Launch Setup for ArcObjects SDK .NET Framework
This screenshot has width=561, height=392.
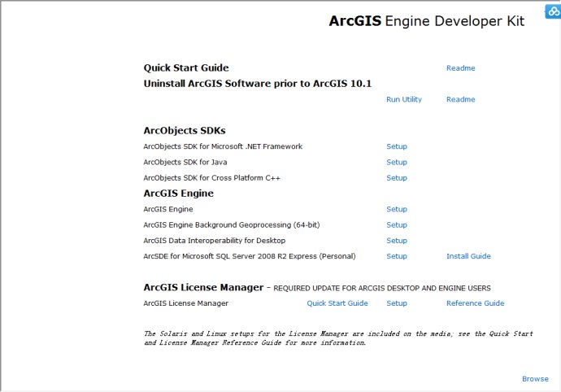coord(397,146)
